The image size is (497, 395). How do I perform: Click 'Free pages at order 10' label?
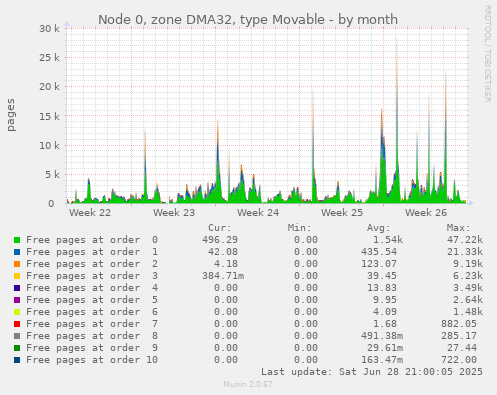pos(92,360)
